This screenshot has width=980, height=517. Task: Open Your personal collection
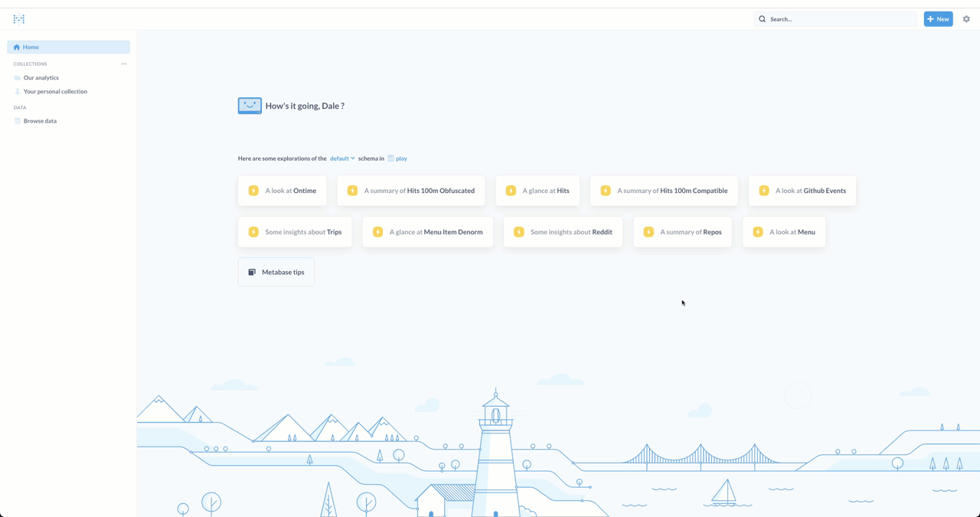(x=55, y=91)
